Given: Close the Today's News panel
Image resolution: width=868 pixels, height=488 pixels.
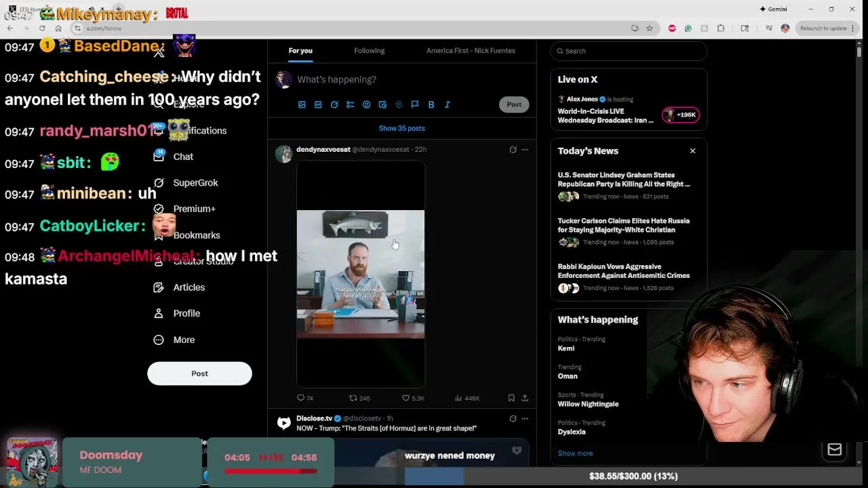Looking at the screenshot, I should point(692,151).
